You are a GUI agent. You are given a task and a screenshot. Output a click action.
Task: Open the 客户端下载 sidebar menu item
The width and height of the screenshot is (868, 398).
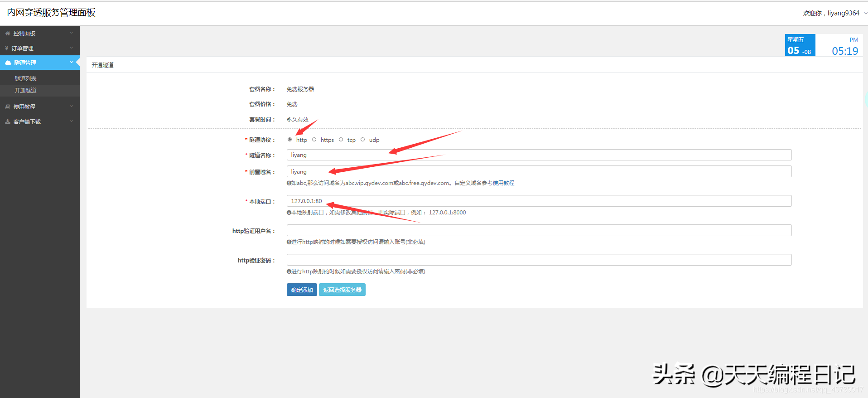(40, 122)
